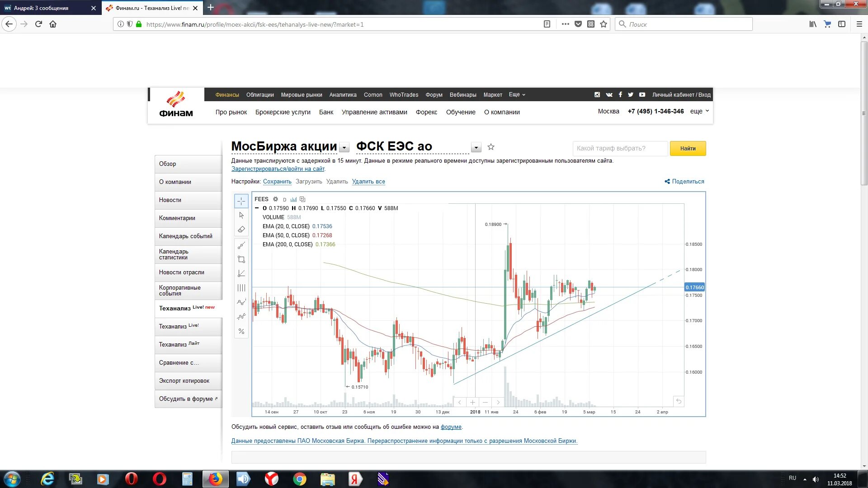Open FEES chart settings gear
The height and width of the screenshot is (488, 868).
(x=275, y=199)
